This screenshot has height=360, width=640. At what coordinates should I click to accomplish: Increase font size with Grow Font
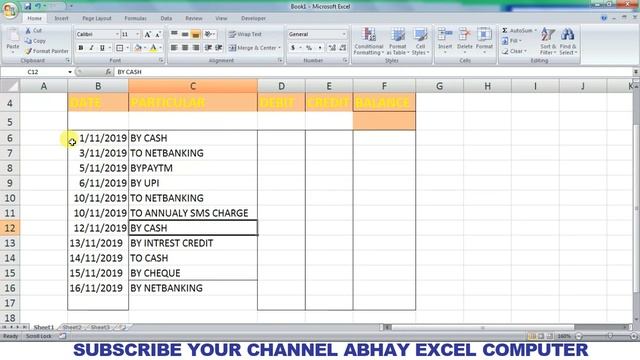(148, 34)
